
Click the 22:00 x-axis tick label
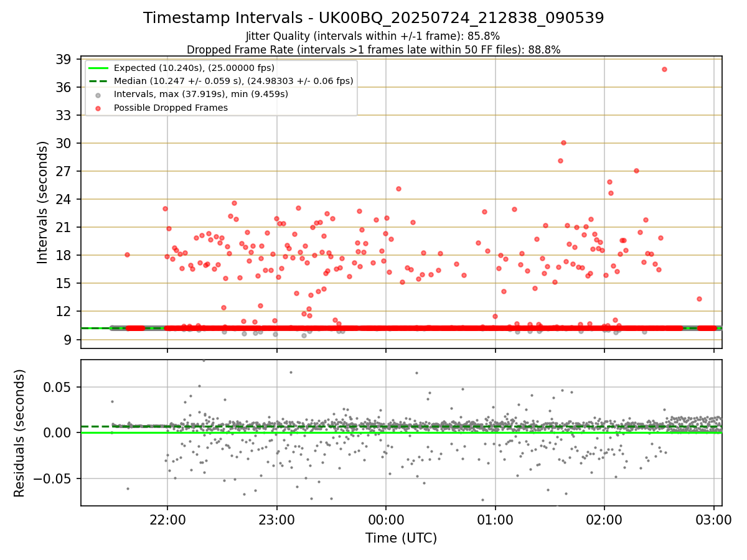pos(167,520)
